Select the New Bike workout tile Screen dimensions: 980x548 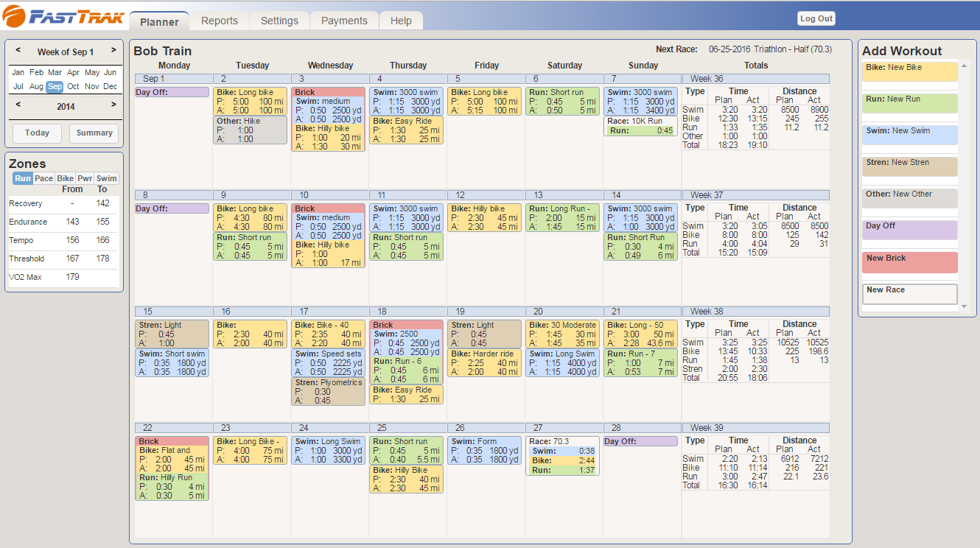(x=909, y=71)
